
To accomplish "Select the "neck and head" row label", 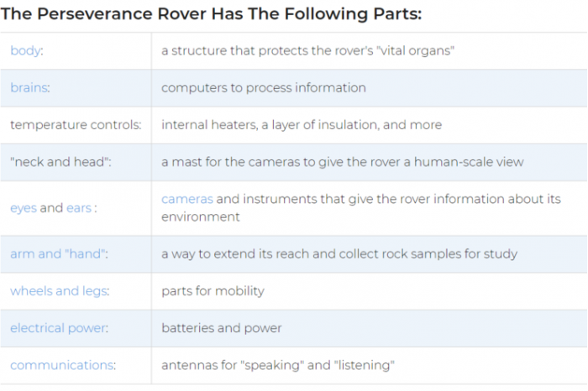I will tap(59, 162).
